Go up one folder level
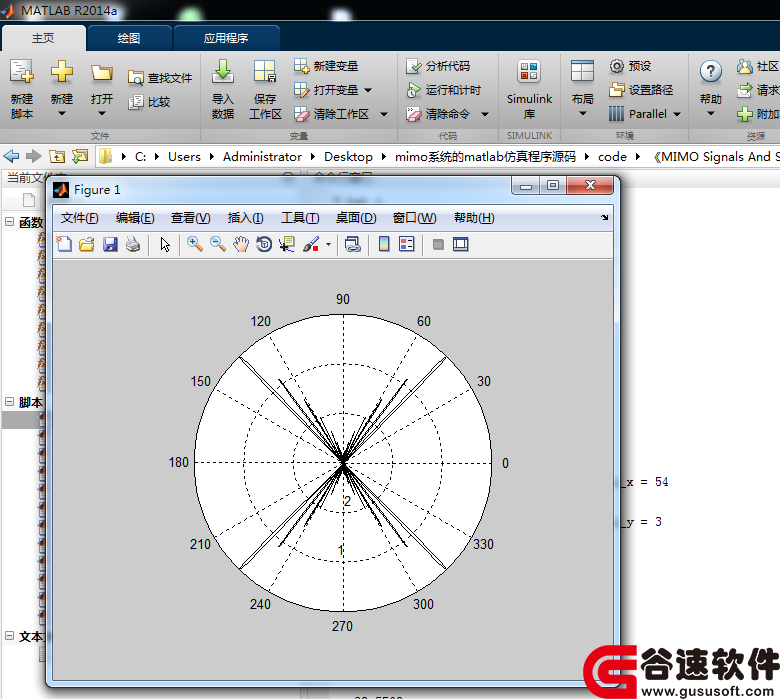The image size is (780, 699). (x=57, y=157)
